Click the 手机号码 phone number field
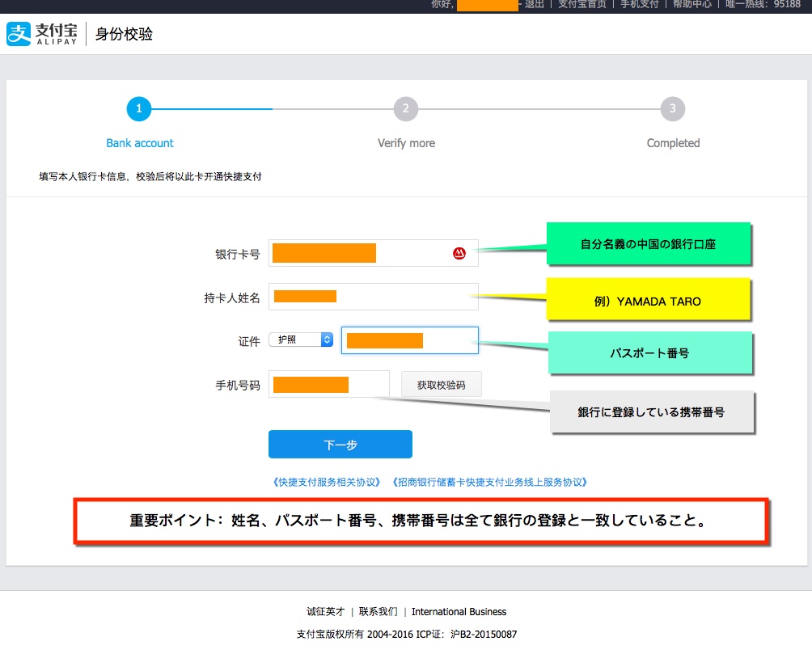Screen dimensions: 812x654 329,384
